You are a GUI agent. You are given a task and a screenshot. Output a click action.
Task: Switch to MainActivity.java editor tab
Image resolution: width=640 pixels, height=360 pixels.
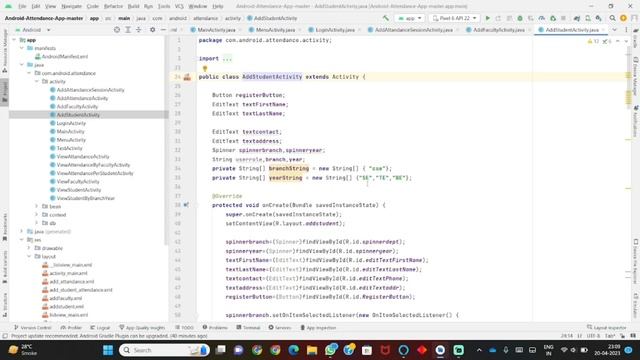coord(216,30)
